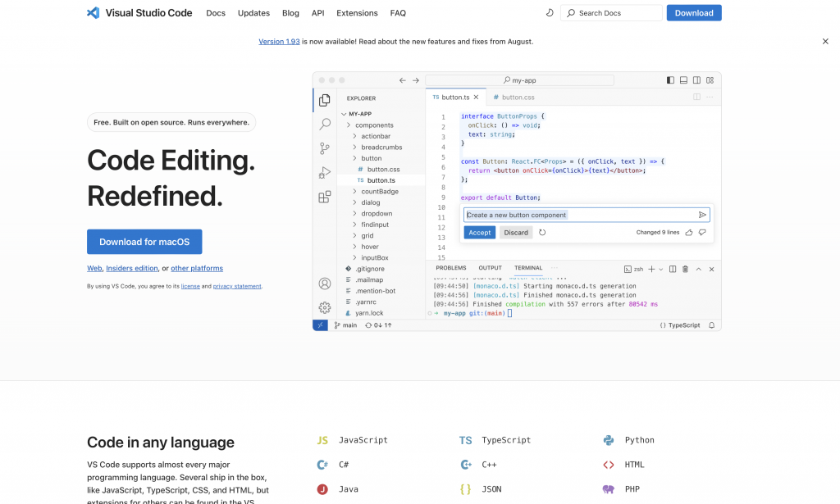The image size is (840, 504).
Task: Click the Download button in header
Action: click(x=694, y=13)
